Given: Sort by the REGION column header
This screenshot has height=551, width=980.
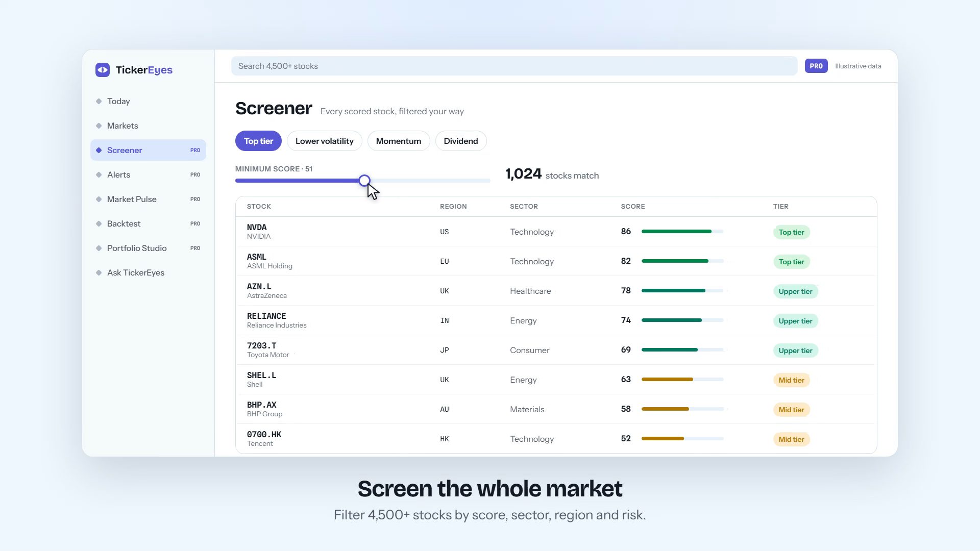Looking at the screenshot, I should [453, 206].
